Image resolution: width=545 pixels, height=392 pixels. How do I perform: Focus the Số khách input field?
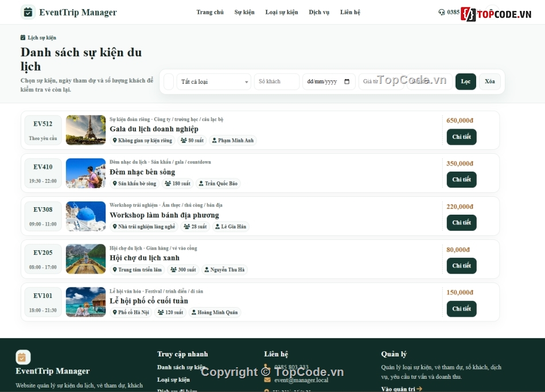click(x=277, y=81)
